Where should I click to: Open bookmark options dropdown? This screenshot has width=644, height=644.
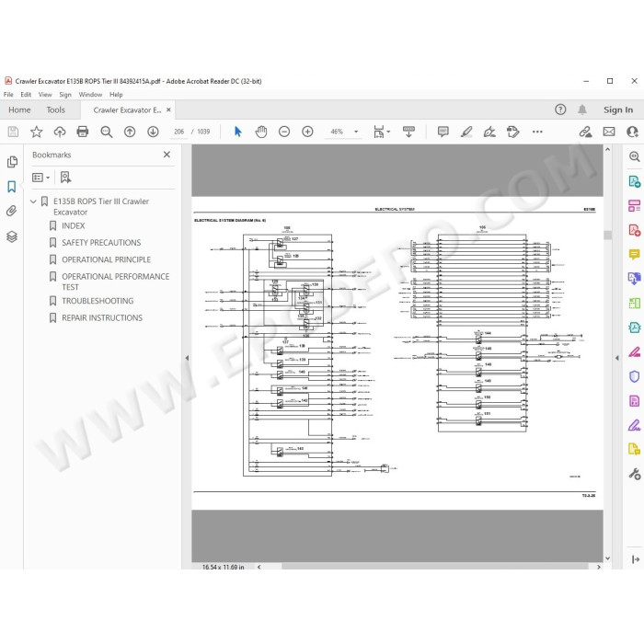coord(40,178)
